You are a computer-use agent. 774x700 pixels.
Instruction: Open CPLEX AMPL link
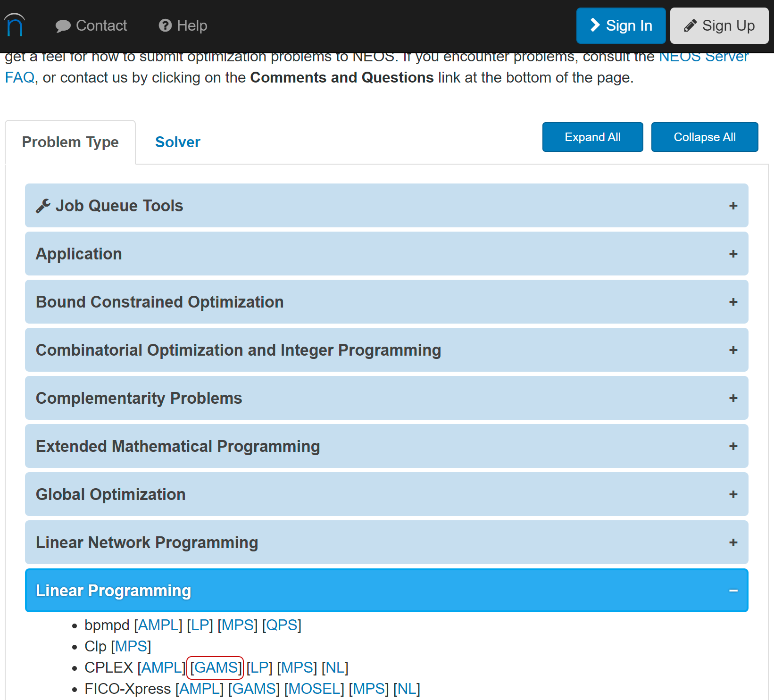pos(161,667)
